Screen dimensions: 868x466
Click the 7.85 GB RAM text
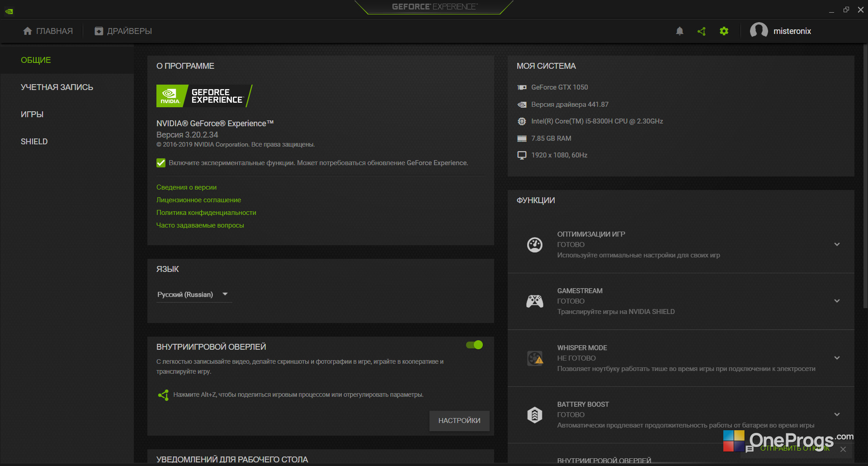[551, 138]
